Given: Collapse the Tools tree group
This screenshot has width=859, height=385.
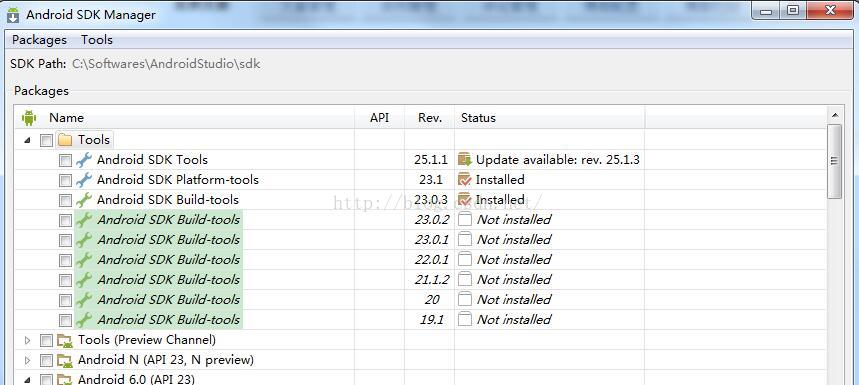Looking at the screenshot, I should coord(27,141).
